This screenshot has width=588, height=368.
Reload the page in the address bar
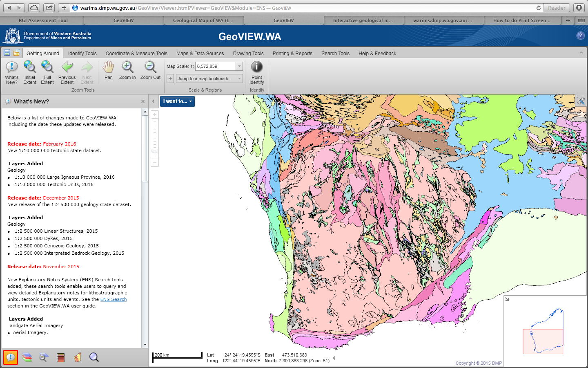tap(539, 8)
